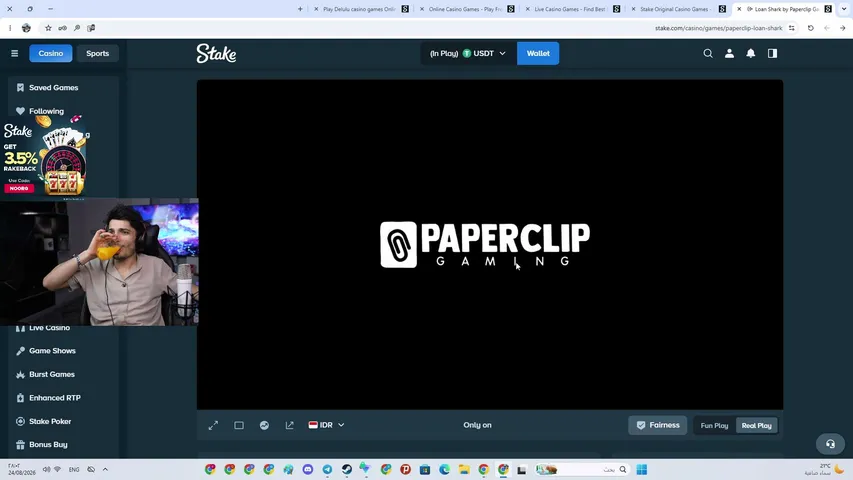Open File Explorer from the taskbar
Image resolution: width=853 pixels, height=480 pixels.
(x=464, y=469)
